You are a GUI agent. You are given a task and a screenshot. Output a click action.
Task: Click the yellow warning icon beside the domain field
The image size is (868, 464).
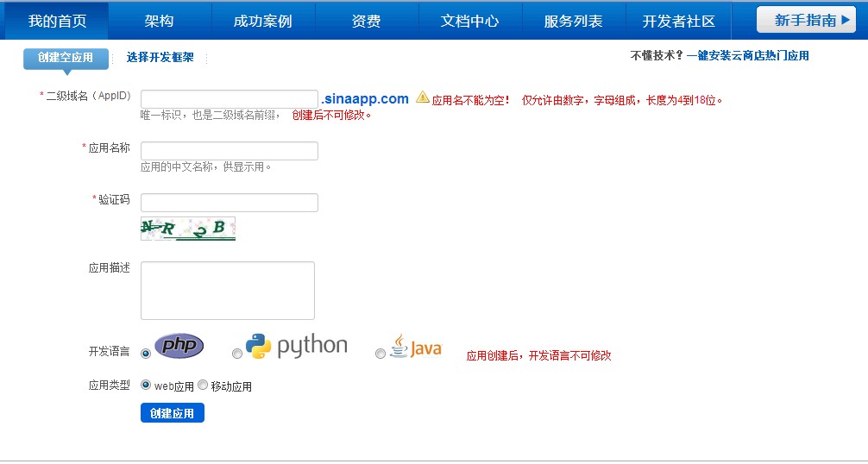click(x=423, y=98)
